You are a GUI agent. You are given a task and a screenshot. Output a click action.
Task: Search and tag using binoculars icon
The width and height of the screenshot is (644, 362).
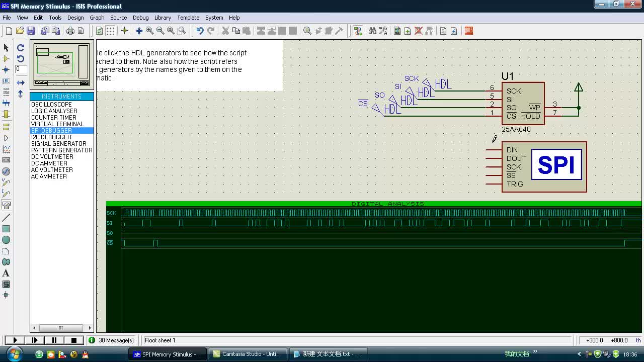point(372,31)
